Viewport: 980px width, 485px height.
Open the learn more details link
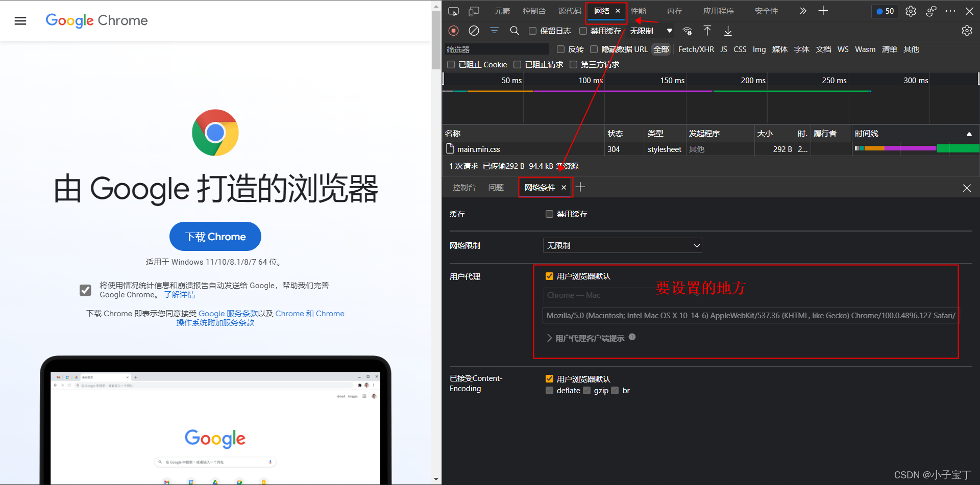[x=180, y=295]
